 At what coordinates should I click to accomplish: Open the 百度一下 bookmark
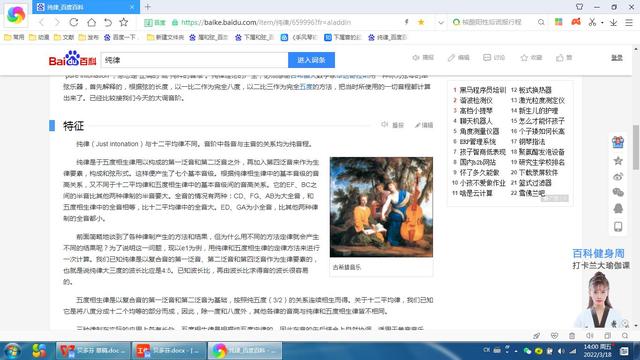(120, 37)
